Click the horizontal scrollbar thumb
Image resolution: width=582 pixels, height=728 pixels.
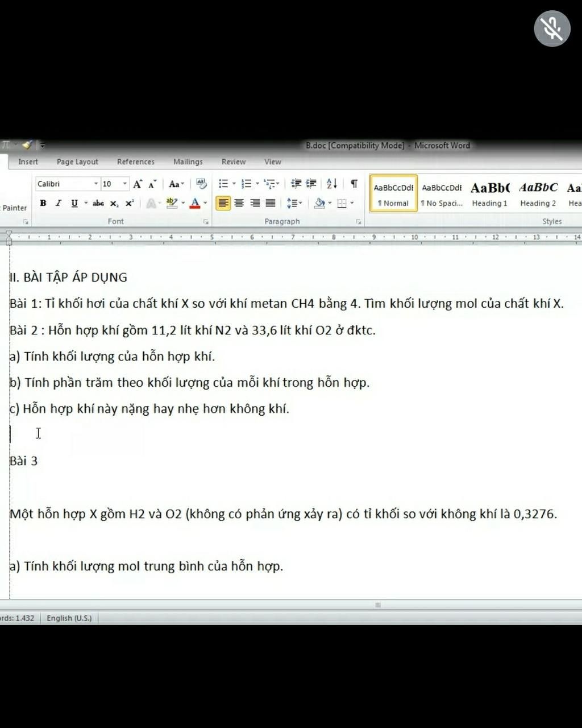click(x=378, y=605)
